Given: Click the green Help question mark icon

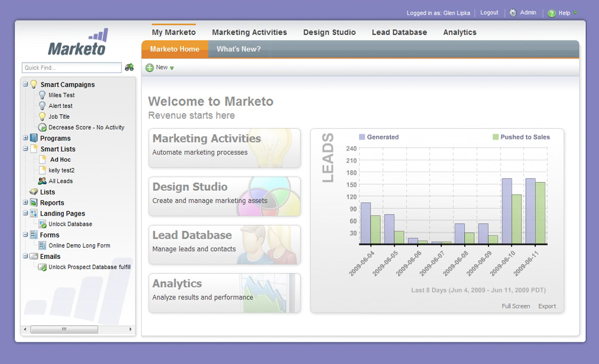Looking at the screenshot, I should [x=552, y=13].
